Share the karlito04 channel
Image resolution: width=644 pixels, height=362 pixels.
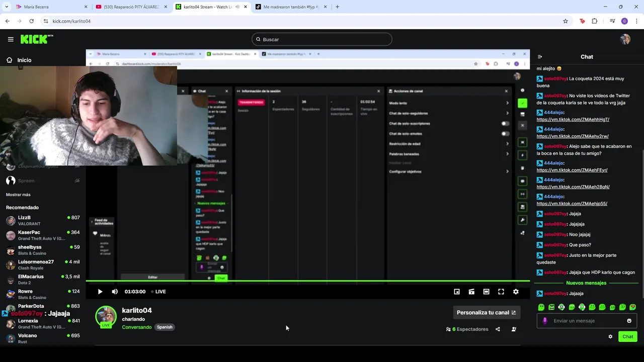(498, 329)
